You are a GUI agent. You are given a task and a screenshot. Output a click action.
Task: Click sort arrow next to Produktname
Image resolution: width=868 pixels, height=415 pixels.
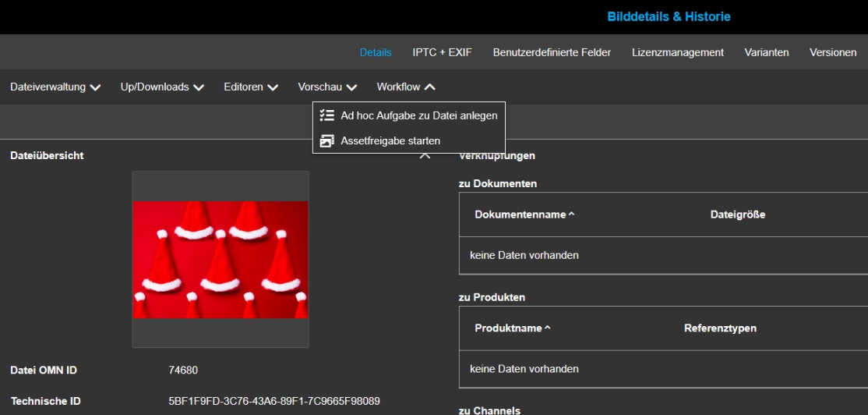[548, 328]
